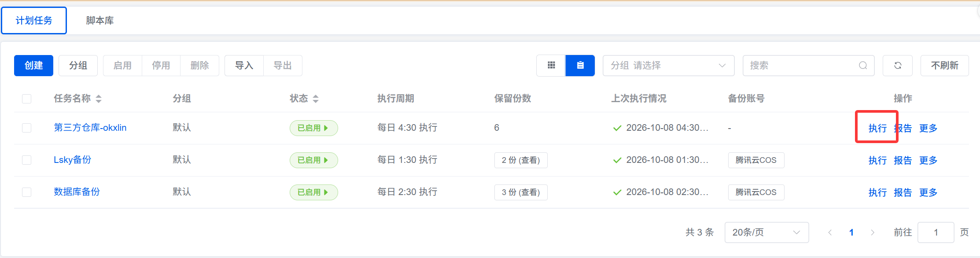The image size is (980, 258).
Task: Open the Lsky备份 task link
Action: tap(73, 160)
